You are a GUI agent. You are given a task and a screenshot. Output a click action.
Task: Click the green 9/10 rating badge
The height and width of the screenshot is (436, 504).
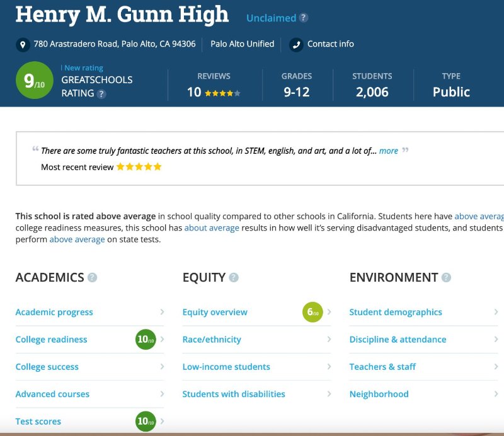[35, 80]
